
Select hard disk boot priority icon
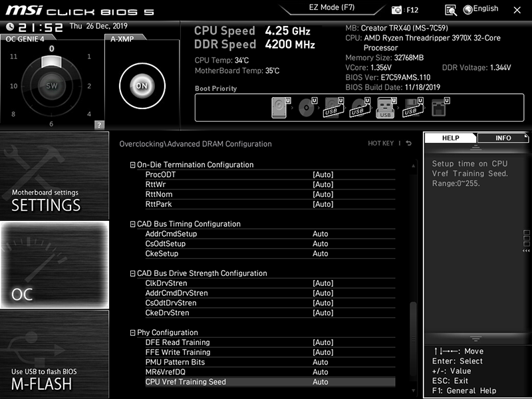(281, 108)
